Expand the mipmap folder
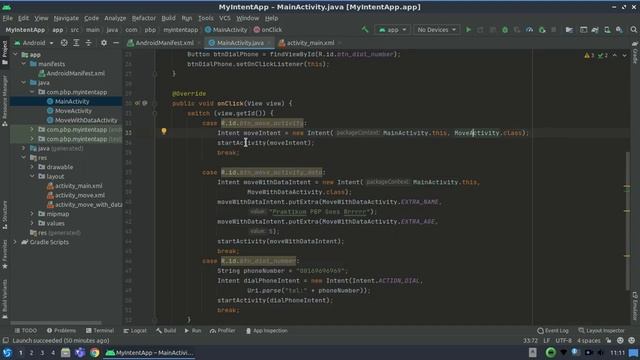The height and width of the screenshot is (360, 640). pos(32,214)
